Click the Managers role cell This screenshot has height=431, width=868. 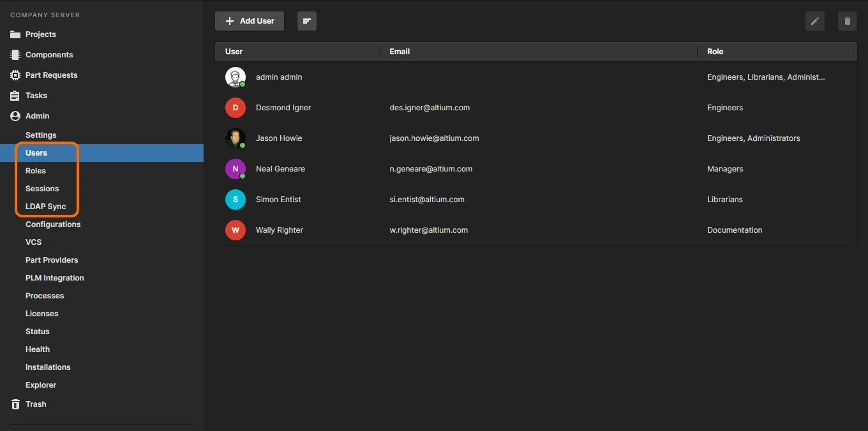[x=725, y=169]
